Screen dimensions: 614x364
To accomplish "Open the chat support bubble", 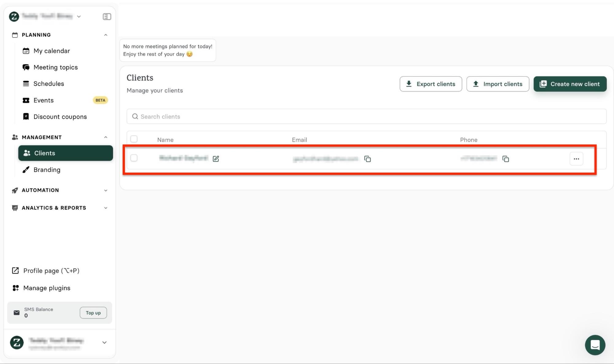I will pyautogui.click(x=595, y=345).
